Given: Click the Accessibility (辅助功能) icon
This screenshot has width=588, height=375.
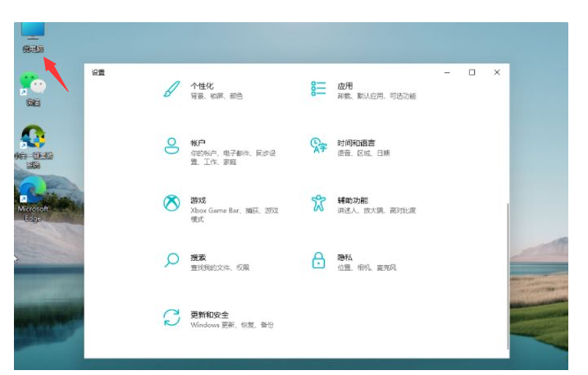Looking at the screenshot, I should pyautogui.click(x=318, y=204).
